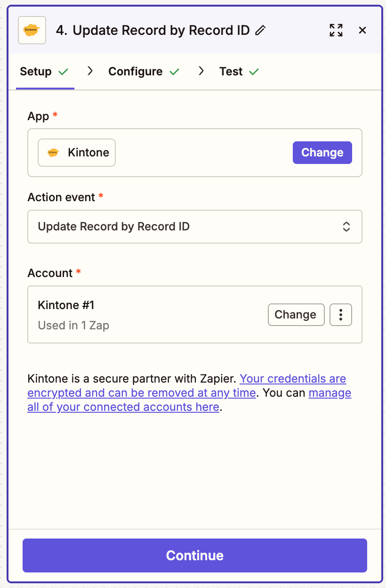Open the Action event dropdown

[x=194, y=227]
